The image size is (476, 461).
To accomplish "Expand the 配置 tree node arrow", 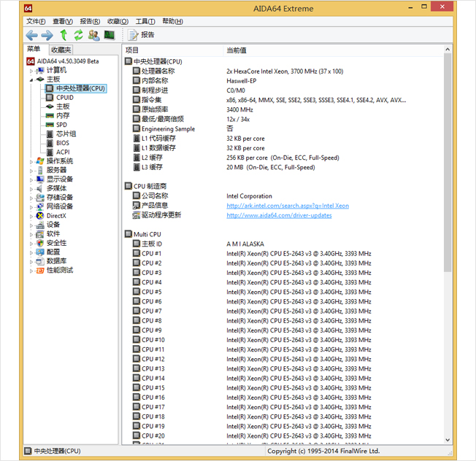I will click(x=31, y=252).
